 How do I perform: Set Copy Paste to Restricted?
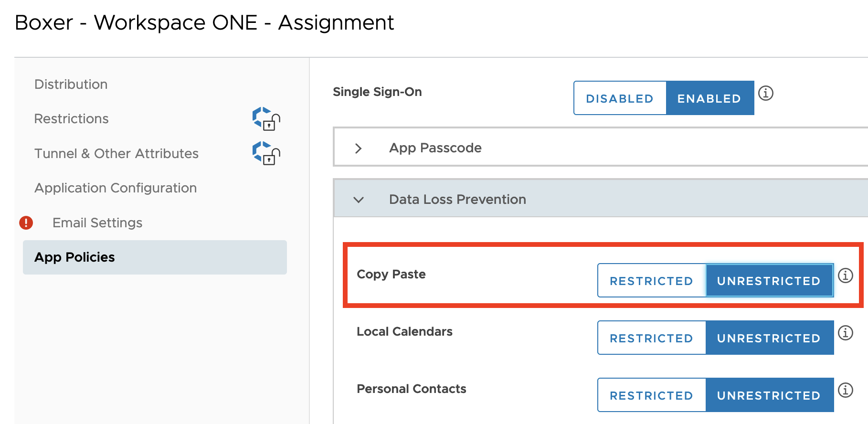pyautogui.click(x=651, y=280)
